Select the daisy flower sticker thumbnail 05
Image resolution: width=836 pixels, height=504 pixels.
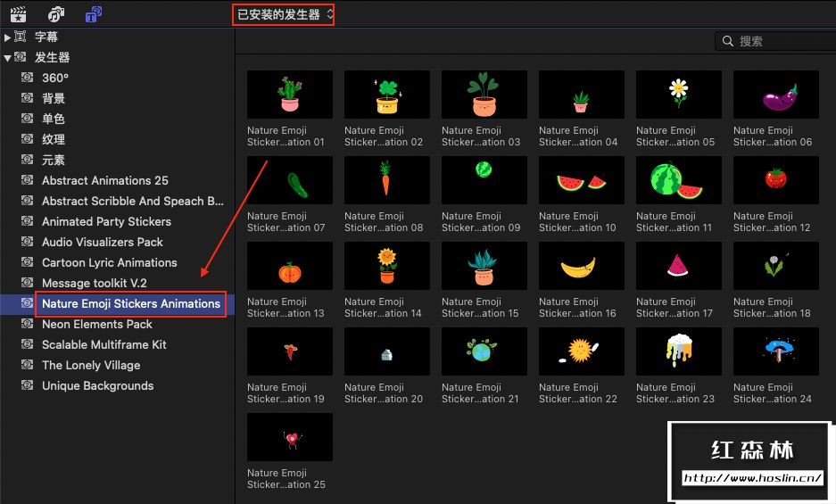tap(679, 95)
